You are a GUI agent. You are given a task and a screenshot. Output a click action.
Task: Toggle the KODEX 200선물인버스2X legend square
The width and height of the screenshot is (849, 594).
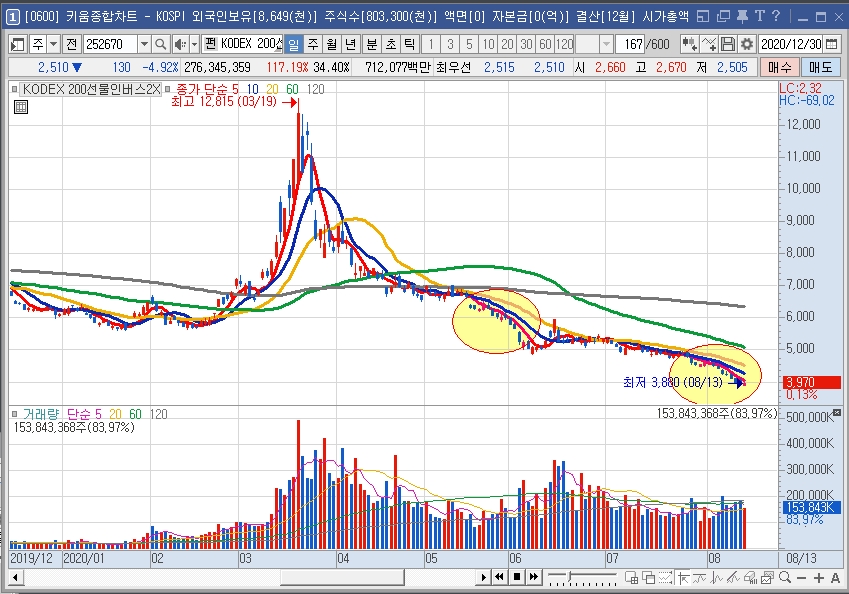(x=15, y=88)
